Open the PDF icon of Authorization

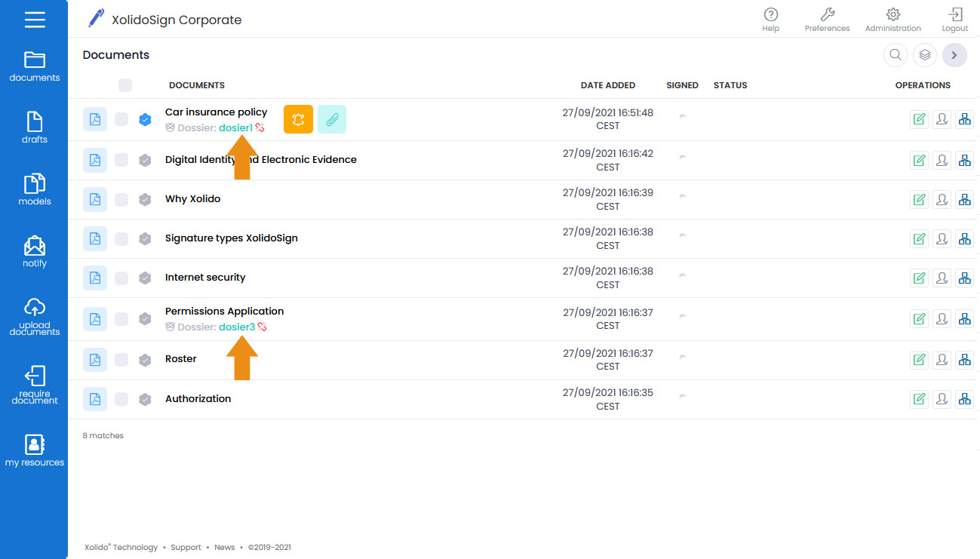point(95,399)
